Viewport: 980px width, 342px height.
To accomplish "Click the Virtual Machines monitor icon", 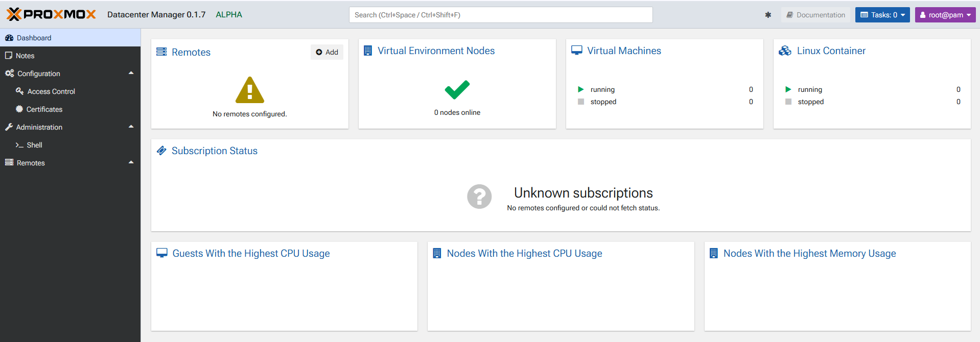I will (x=577, y=51).
